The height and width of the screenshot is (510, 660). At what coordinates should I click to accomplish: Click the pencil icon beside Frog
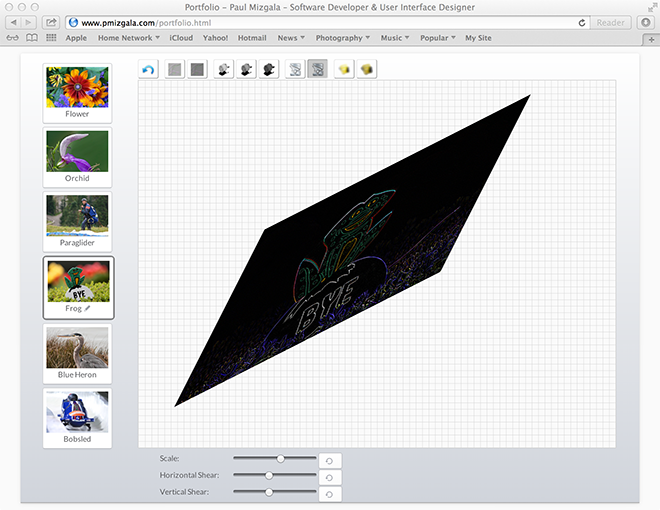(x=87, y=308)
